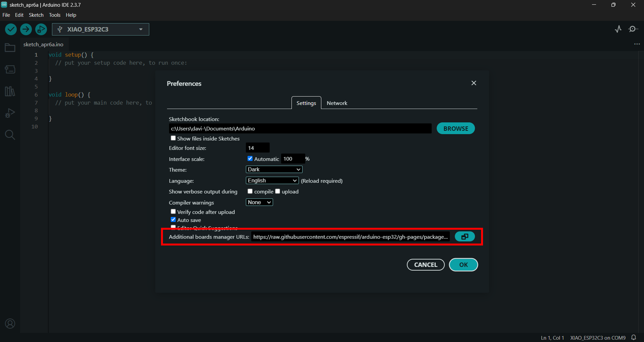The width and height of the screenshot is (644, 342).
Task: Open the account profile icon
Action: click(10, 323)
